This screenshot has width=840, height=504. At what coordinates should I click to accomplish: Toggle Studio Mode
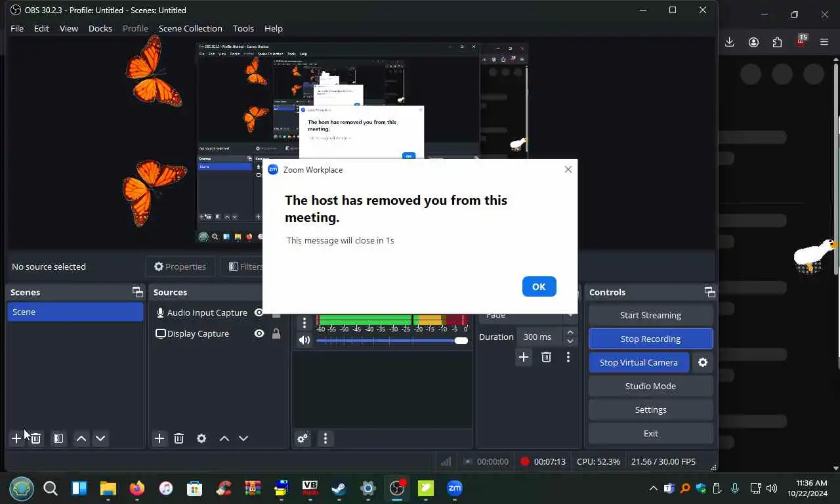650,386
